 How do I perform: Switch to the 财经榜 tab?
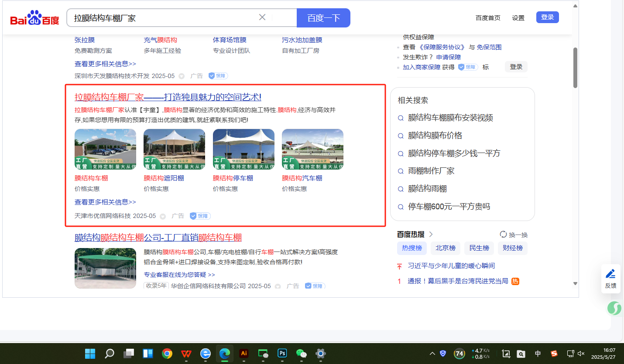(x=513, y=248)
